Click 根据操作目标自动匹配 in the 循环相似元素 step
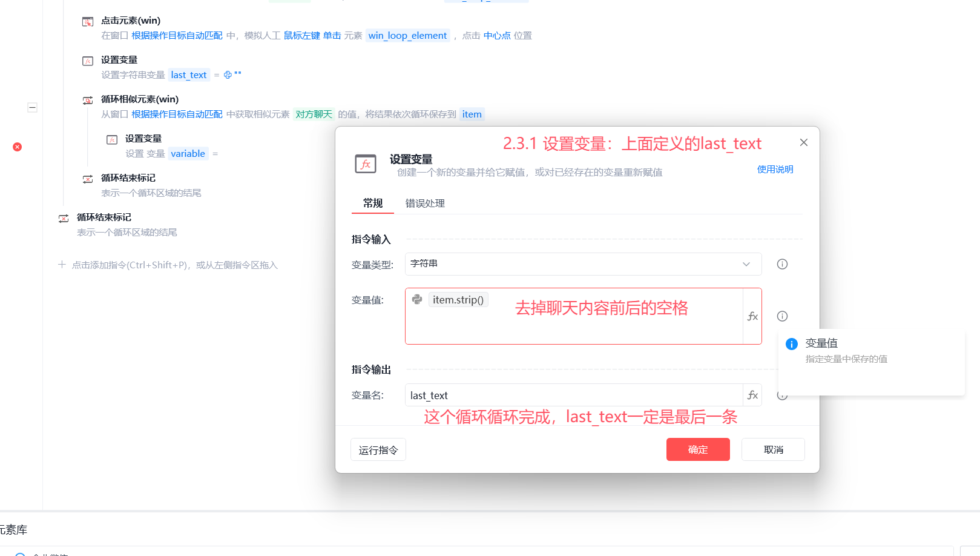980x556 pixels. click(x=177, y=114)
